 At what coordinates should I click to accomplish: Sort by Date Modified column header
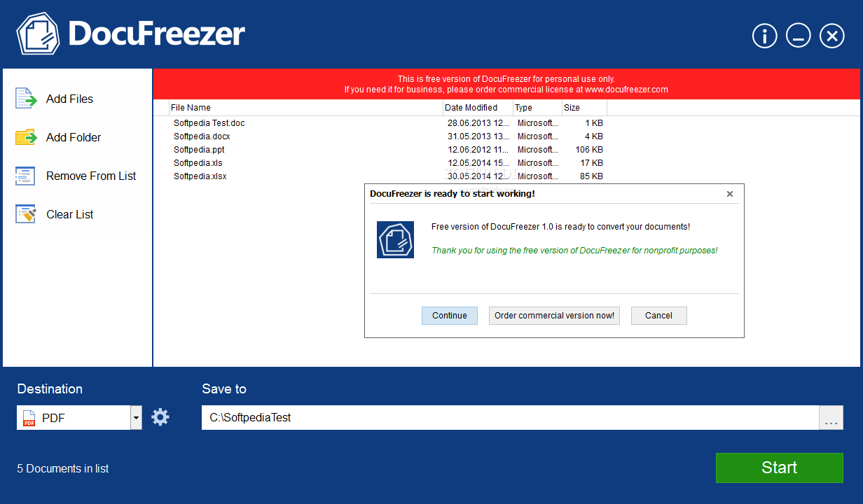(478, 108)
